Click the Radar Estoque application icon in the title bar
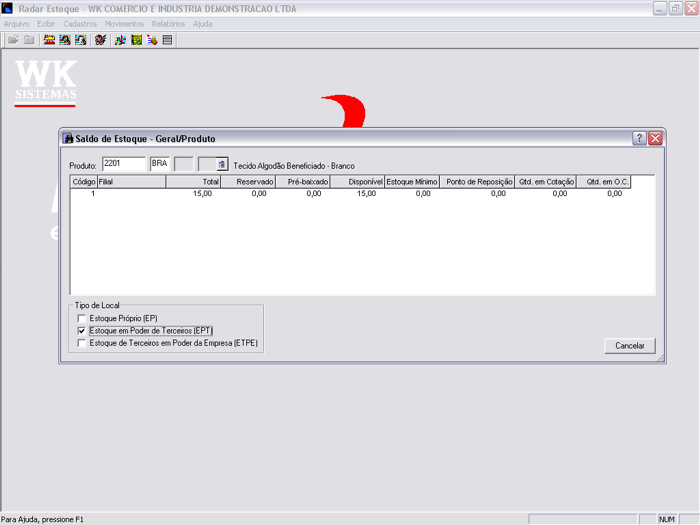This screenshot has width=700, height=525. [x=8, y=8]
